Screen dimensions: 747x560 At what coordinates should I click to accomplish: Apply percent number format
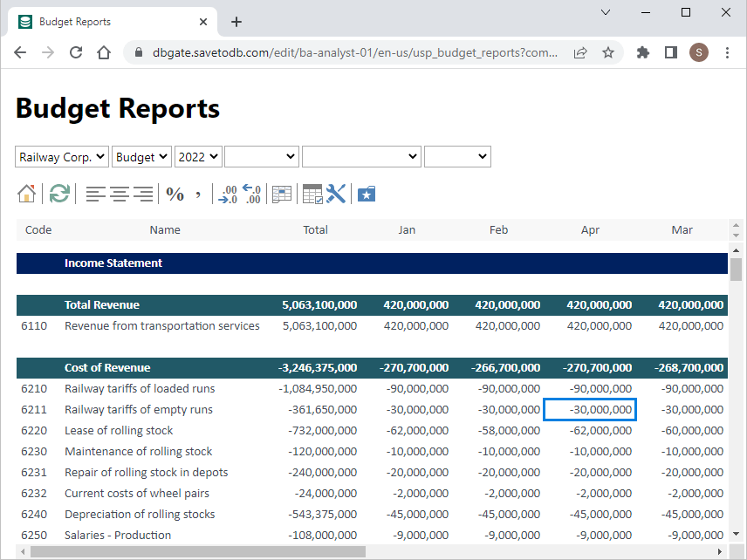[175, 194]
